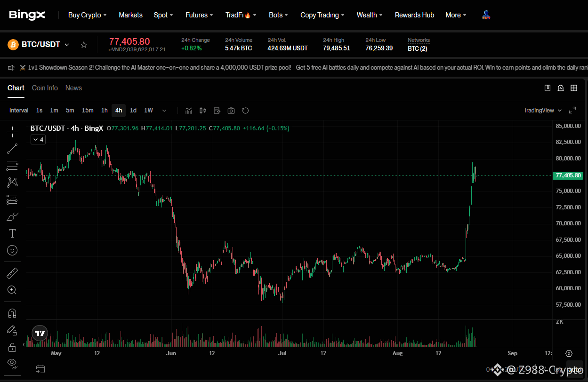Click the 1v1 Showdown announcement banner
The width and height of the screenshot is (588, 382).
[x=160, y=68]
